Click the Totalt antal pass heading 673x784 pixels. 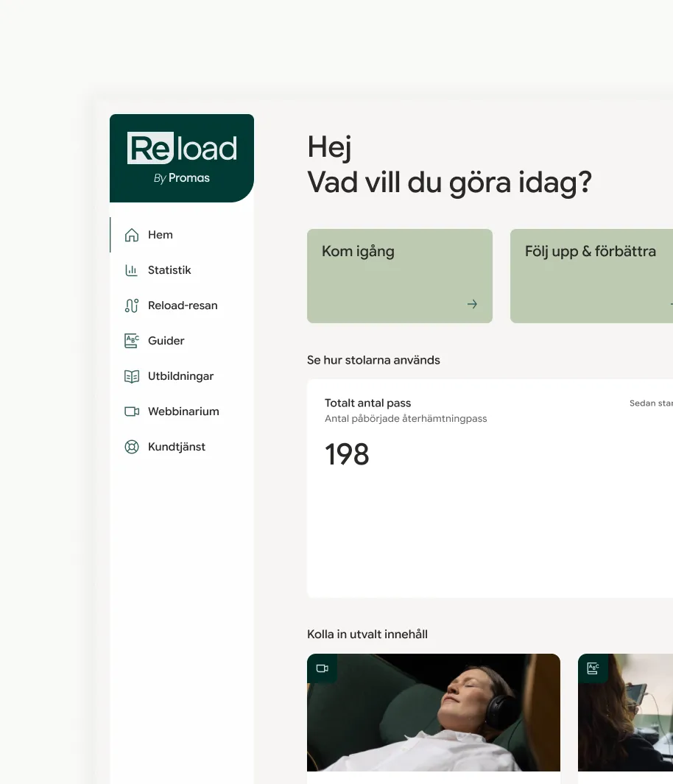(x=367, y=403)
